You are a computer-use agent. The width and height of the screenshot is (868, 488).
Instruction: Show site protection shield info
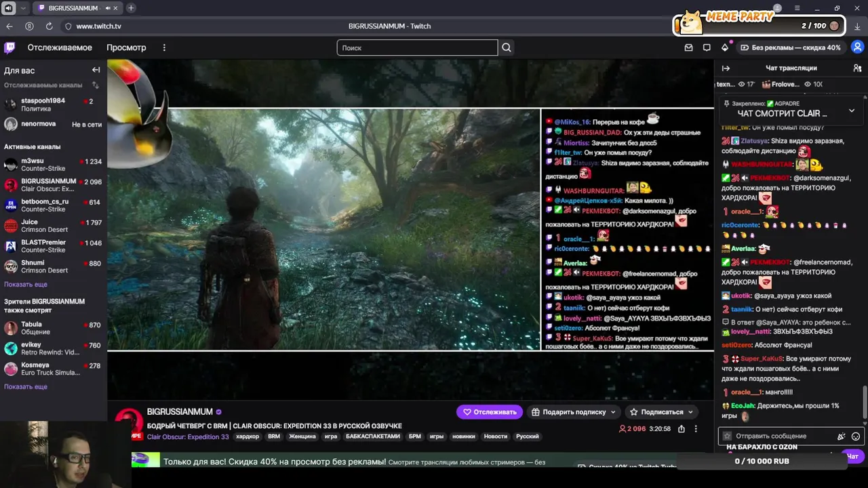pos(68,26)
